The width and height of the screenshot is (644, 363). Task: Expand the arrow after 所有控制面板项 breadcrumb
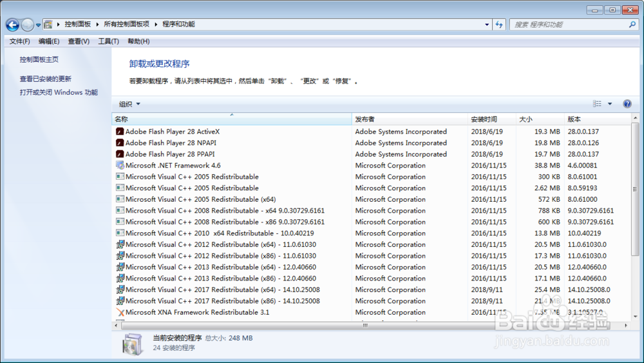156,25
